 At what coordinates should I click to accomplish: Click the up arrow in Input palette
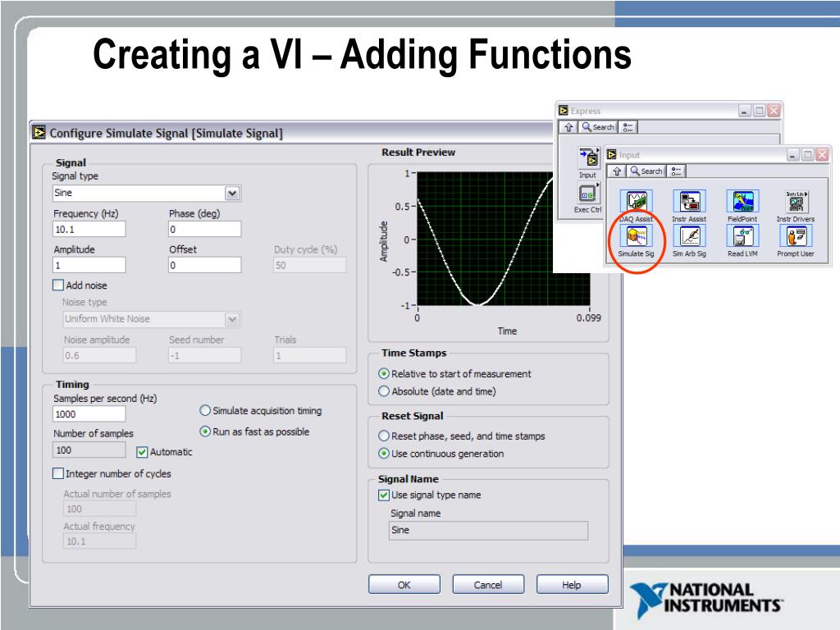pyautogui.click(x=617, y=171)
